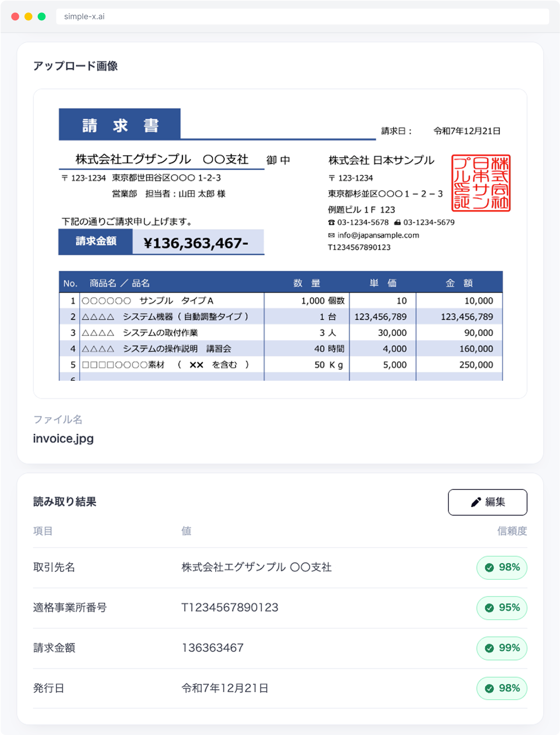This screenshot has width=560, height=735.
Task: Click the 信頼度 column header
Action: coord(512,531)
